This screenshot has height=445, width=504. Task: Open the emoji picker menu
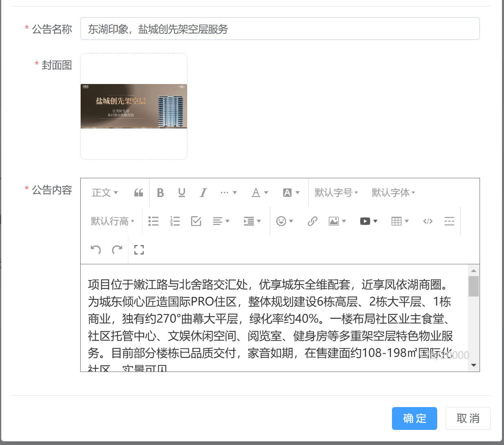pos(284,221)
